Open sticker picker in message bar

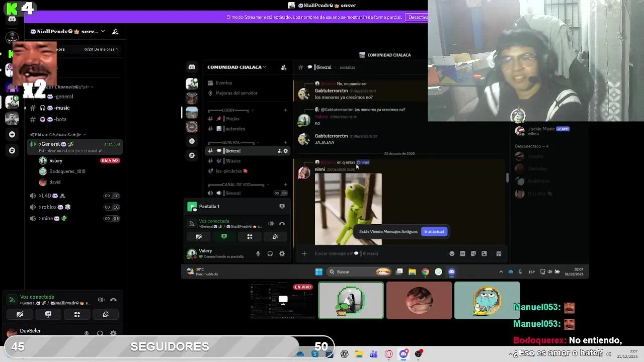[473, 253]
